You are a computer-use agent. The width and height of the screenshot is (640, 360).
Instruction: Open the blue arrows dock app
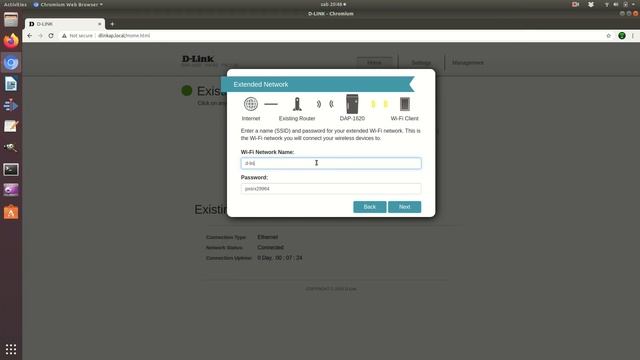click(x=11, y=105)
